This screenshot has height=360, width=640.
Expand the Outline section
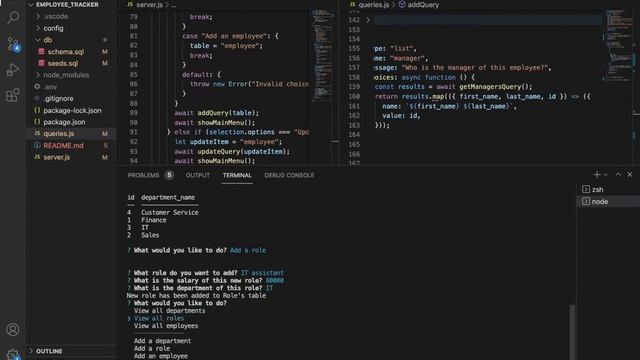coord(49,351)
